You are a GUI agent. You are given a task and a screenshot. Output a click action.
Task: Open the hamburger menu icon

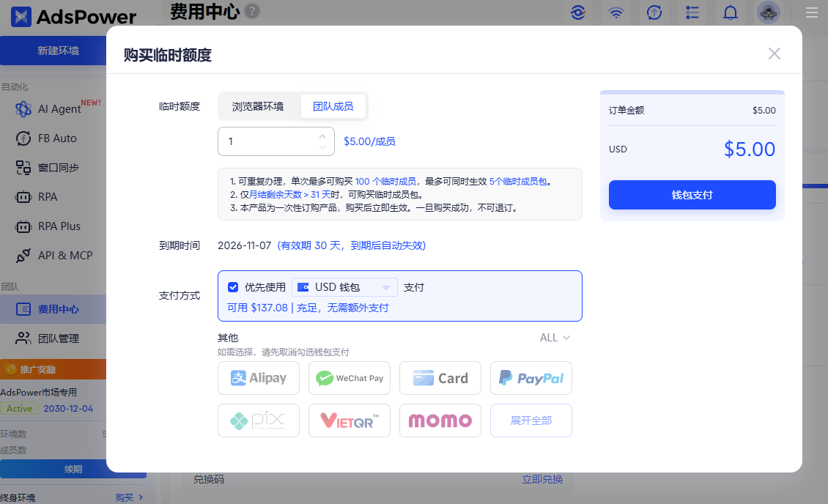812,12
